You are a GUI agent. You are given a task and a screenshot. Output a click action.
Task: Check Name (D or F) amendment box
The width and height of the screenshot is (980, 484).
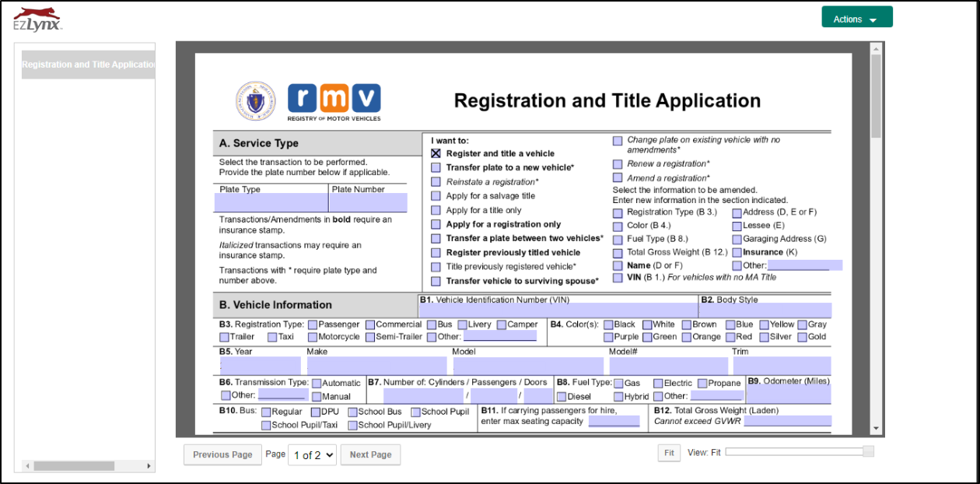pos(618,265)
